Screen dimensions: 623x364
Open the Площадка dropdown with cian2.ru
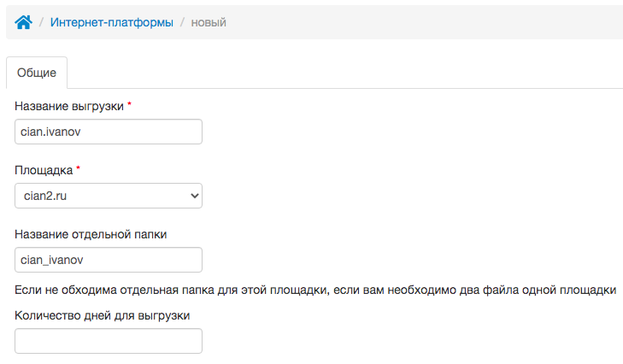coord(109,196)
